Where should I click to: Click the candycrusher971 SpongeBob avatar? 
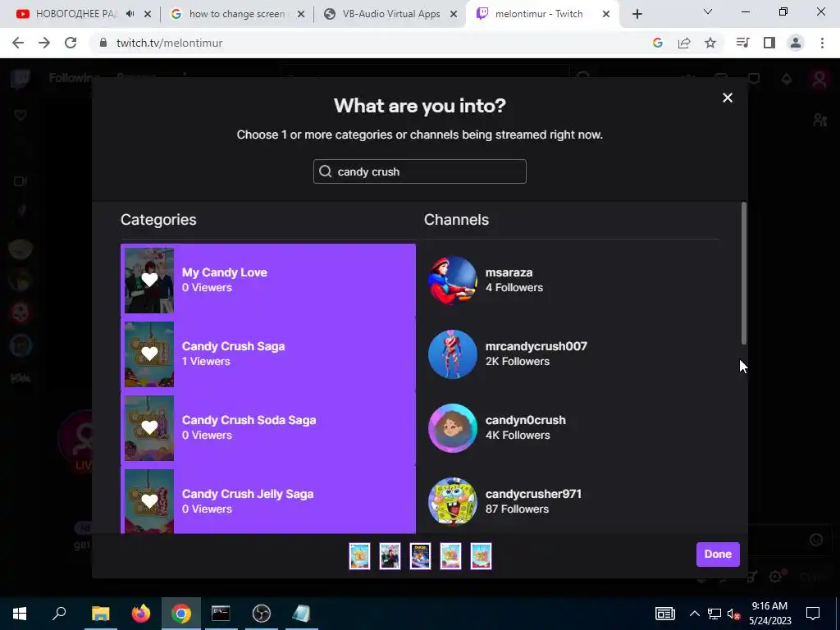(453, 502)
